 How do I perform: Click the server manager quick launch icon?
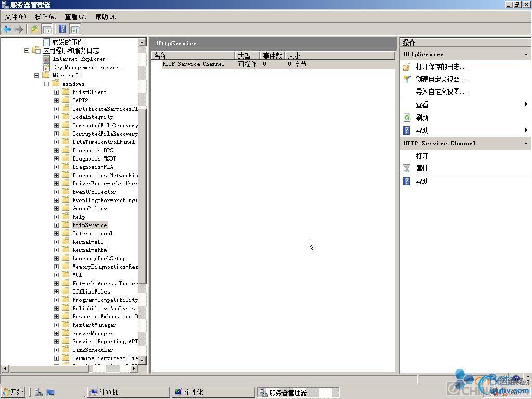point(38,392)
